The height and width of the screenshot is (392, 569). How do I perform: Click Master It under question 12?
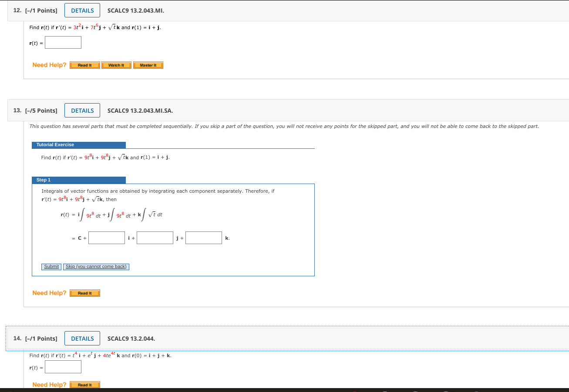click(148, 65)
